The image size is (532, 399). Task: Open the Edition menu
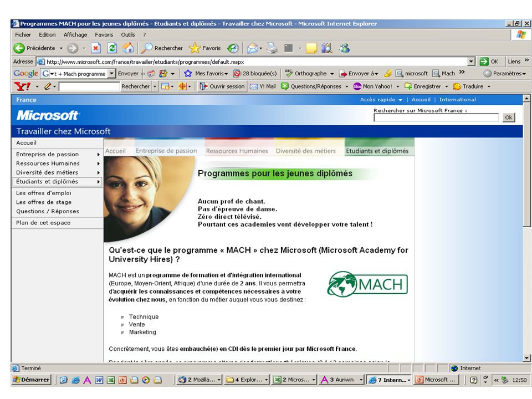click(47, 34)
